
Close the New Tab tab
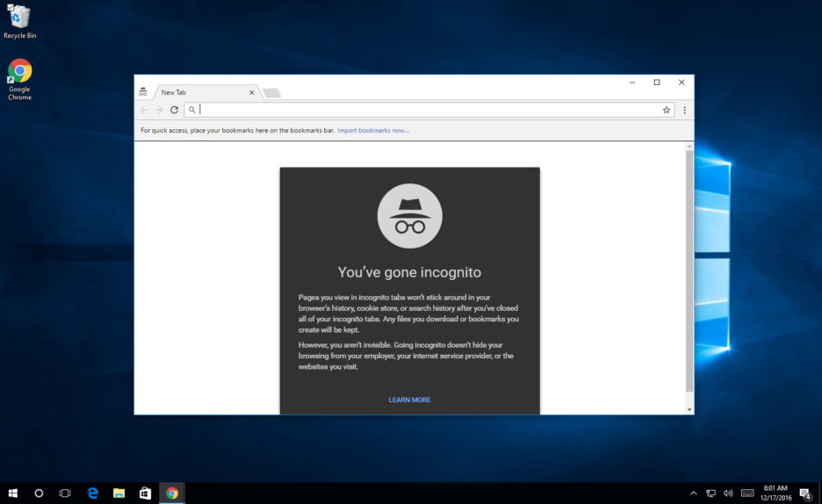pyautogui.click(x=252, y=92)
